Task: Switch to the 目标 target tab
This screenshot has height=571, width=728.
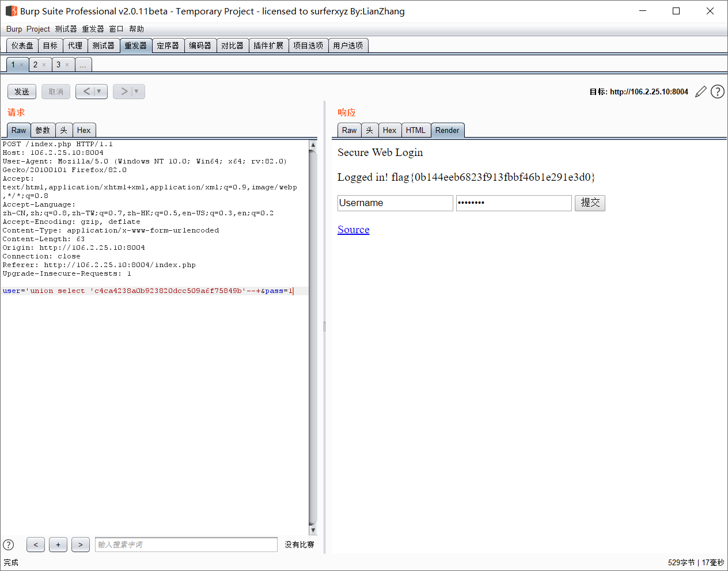Action: coord(51,45)
